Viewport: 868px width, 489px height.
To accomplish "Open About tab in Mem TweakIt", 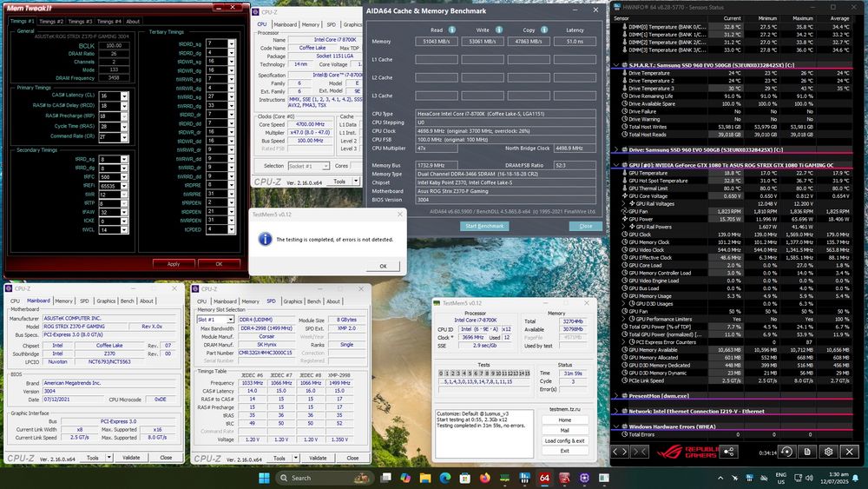I will 133,22.
